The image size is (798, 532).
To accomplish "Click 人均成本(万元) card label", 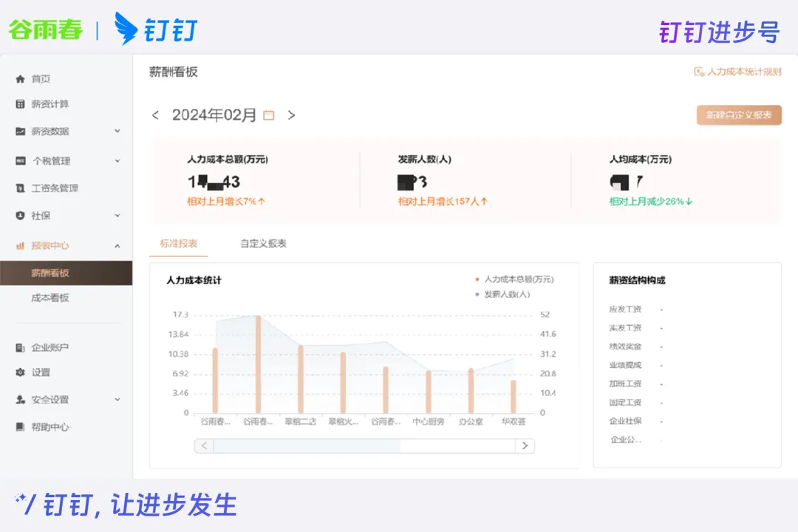I will (x=641, y=160).
